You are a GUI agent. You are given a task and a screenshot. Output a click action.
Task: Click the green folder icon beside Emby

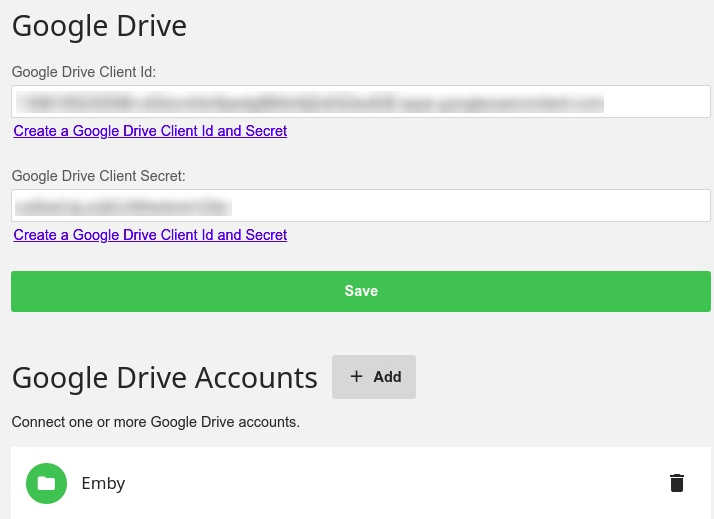(x=46, y=483)
